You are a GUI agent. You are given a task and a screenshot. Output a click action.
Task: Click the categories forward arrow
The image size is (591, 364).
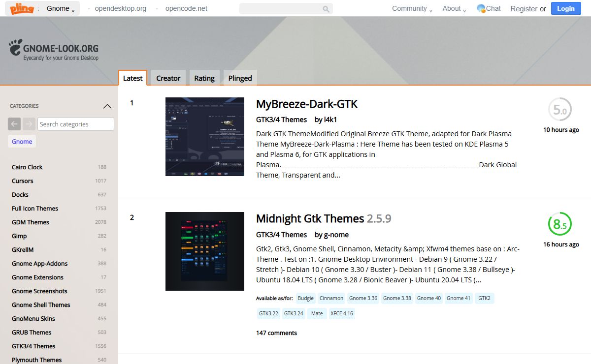click(29, 124)
